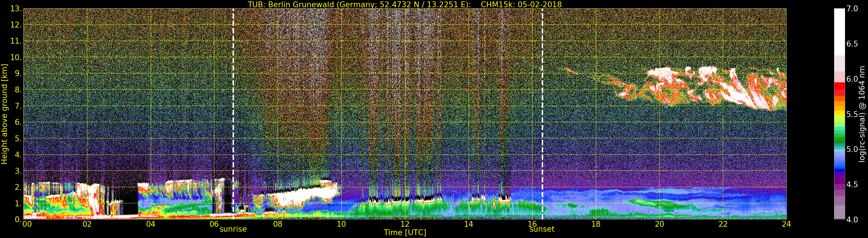The height and width of the screenshot is (238, 868).
Task: Click the height tick label '12.'
Action: pos(16,25)
